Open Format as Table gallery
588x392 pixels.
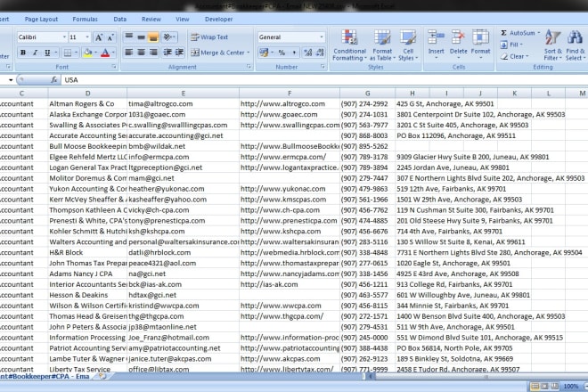pos(382,45)
